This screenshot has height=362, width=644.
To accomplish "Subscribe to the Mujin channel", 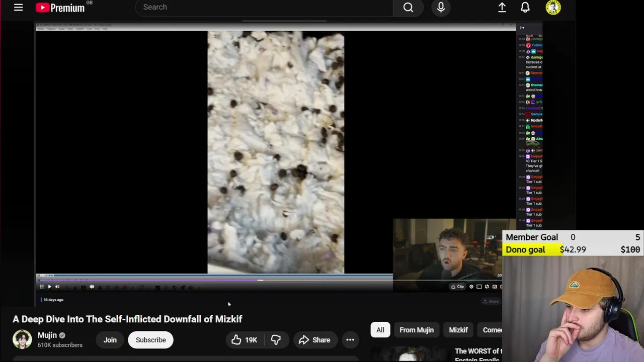I will 150,340.
